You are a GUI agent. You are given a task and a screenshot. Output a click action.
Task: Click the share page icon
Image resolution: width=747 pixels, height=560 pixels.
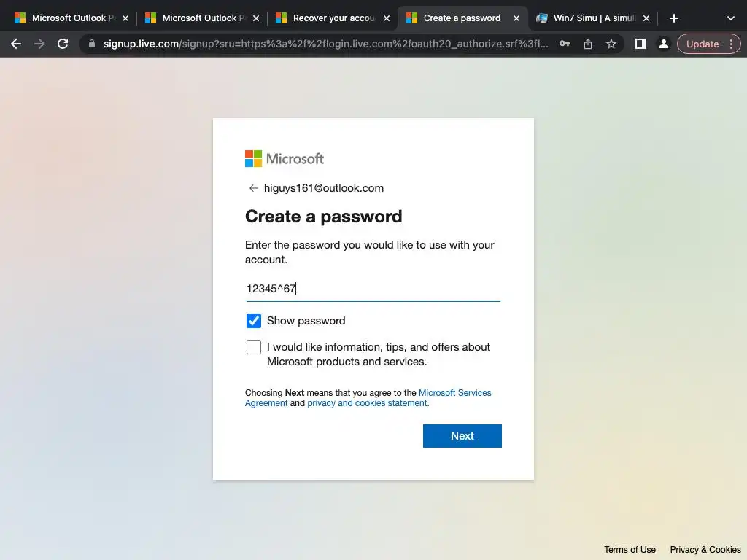588,44
